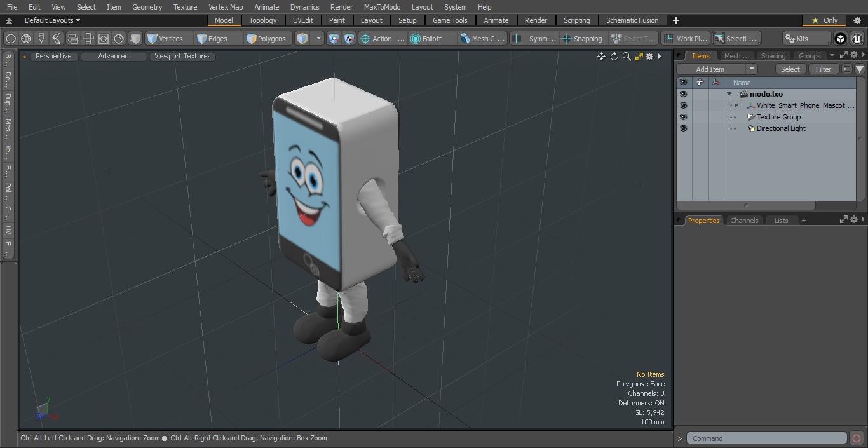The image size is (868, 448).
Task: Toggle Action Center tool
Action: point(382,39)
